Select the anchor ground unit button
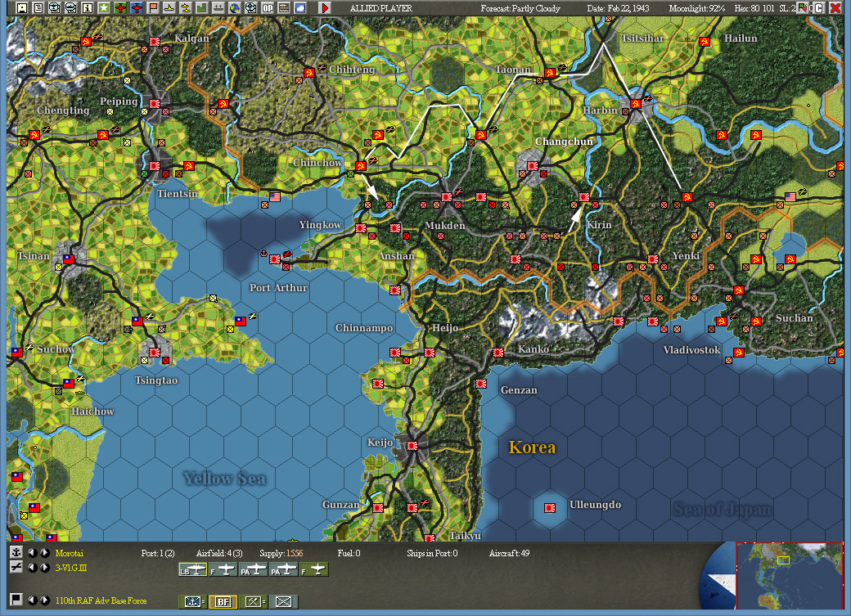 click(193, 601)
